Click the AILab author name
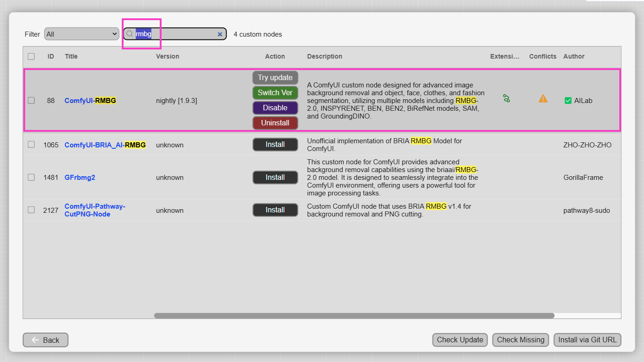This screenshot has height=362, width=644. coord(583,101)
